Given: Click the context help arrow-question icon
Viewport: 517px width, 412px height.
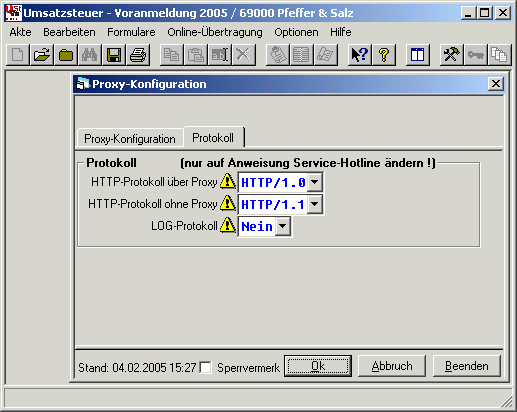Looking at the screenshot, I should point(360,55).
